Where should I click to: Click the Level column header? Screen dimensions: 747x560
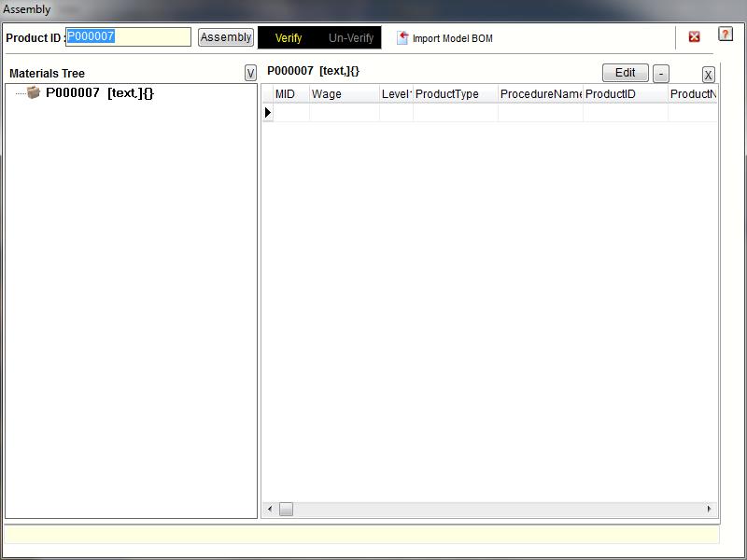(396, 94)
